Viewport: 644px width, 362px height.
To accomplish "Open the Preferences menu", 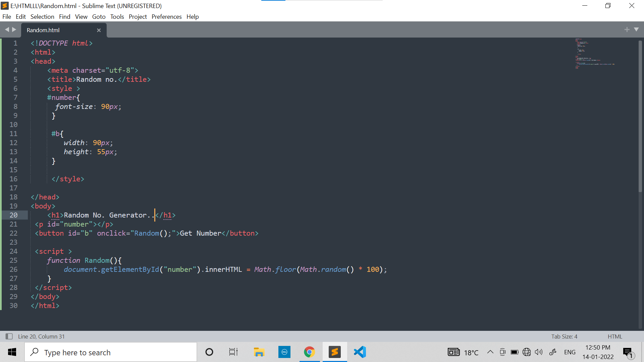I will (166, 17).
